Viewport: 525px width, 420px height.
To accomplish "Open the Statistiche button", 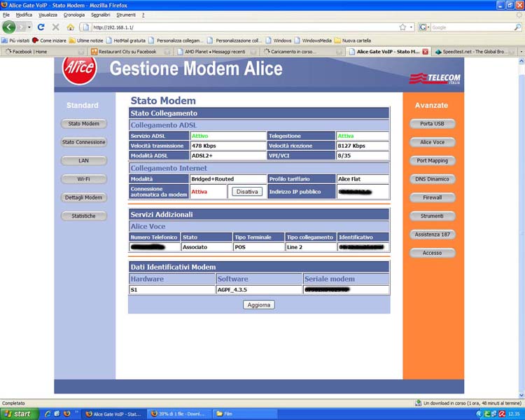I will tap(84, 216).
